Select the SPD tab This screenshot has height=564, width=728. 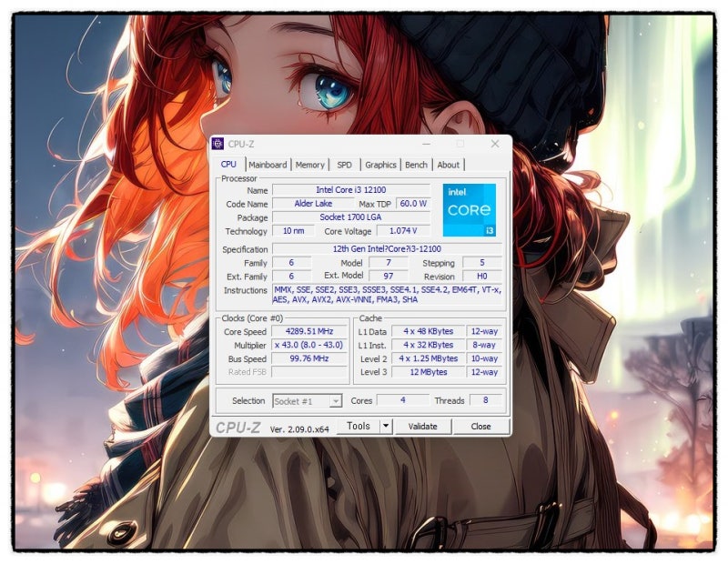pos(344,165)
